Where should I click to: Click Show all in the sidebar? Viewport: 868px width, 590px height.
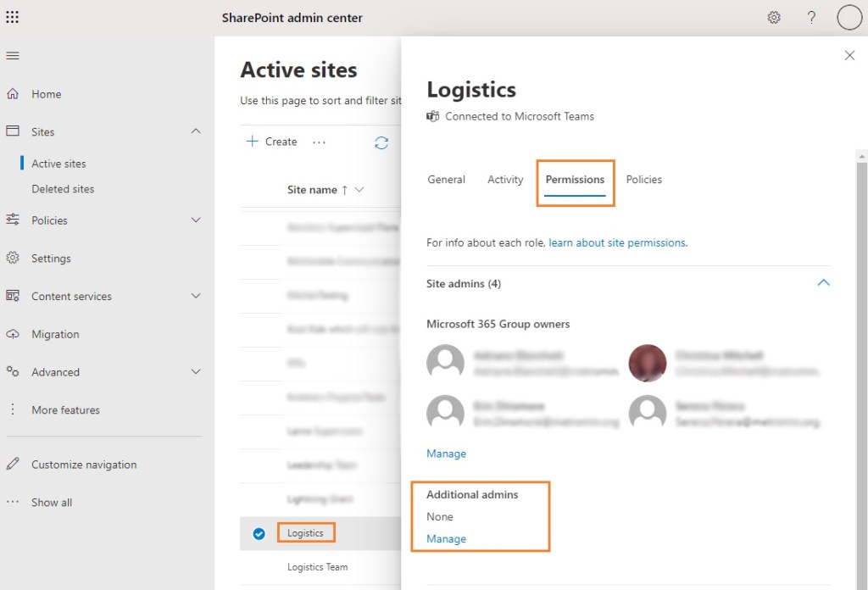[x=52, y=503]
